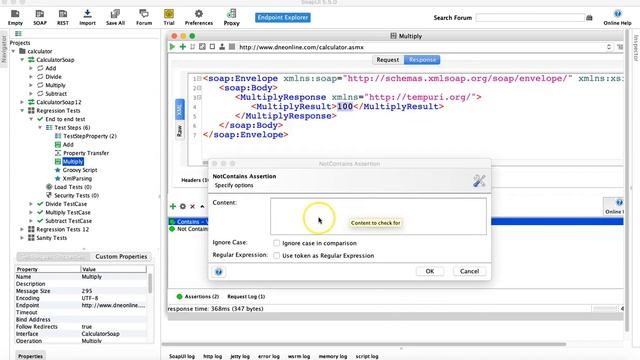Select the Multiply test step in tree
This screenshot has height=360, width=640.
73,162
